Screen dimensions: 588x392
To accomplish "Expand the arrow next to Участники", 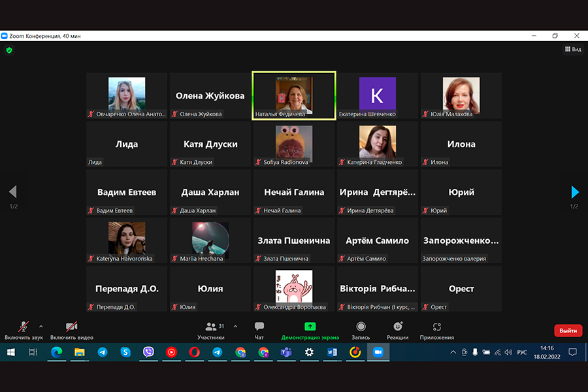I will click(235, 326).
